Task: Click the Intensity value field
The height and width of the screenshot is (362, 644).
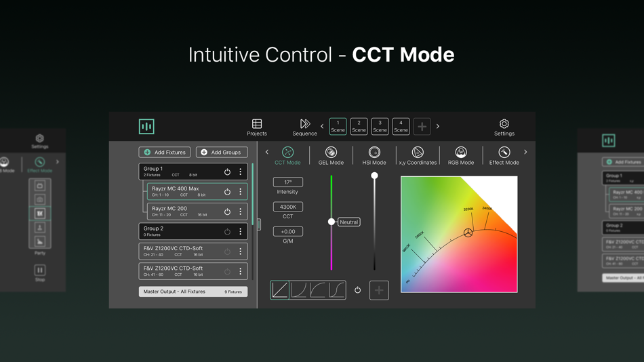Action: point(287,182)
